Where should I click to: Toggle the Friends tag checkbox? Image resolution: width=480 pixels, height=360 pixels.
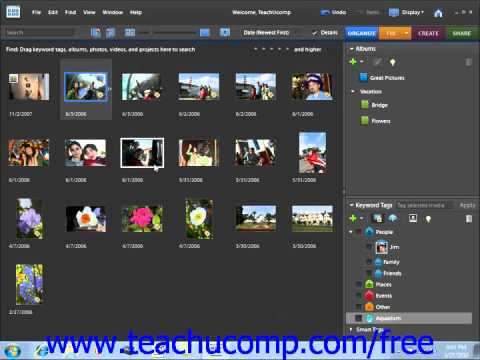[x=369, y=273]
